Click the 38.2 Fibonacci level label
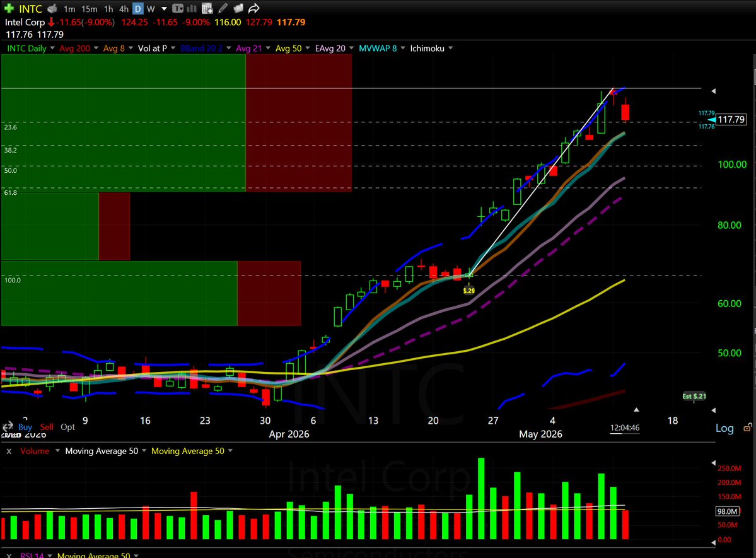The height and width of the screenshot is (558, 756). [x=11, y=150]
